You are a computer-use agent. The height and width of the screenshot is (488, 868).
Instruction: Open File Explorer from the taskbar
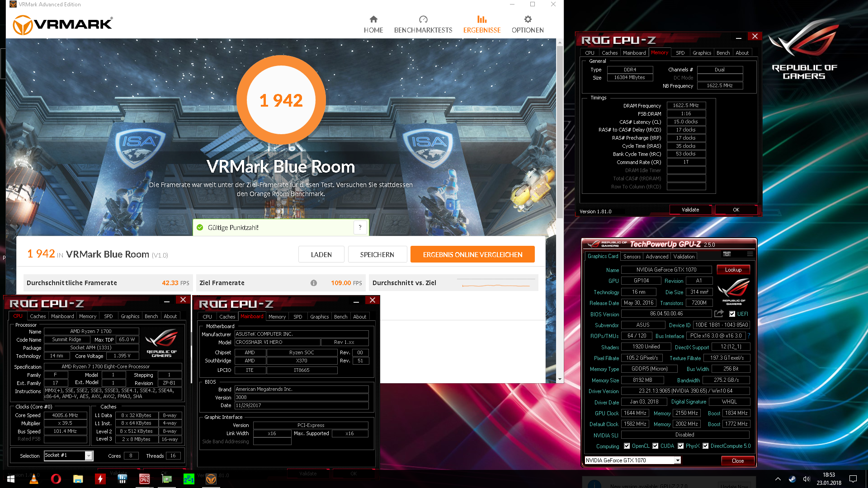click(78, 479)
